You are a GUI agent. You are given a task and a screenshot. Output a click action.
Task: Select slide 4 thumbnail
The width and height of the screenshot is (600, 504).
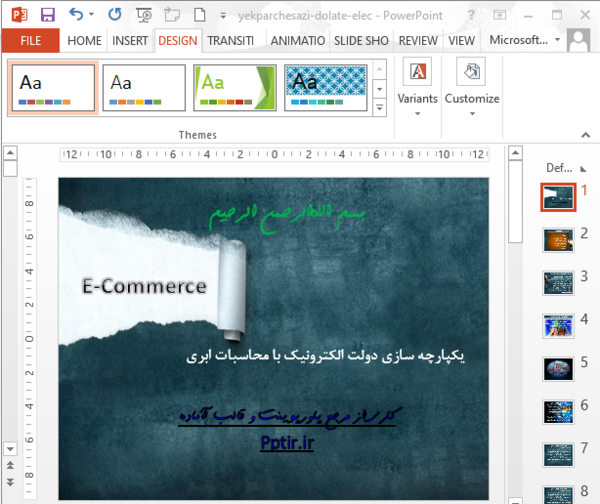click(558, 326)
